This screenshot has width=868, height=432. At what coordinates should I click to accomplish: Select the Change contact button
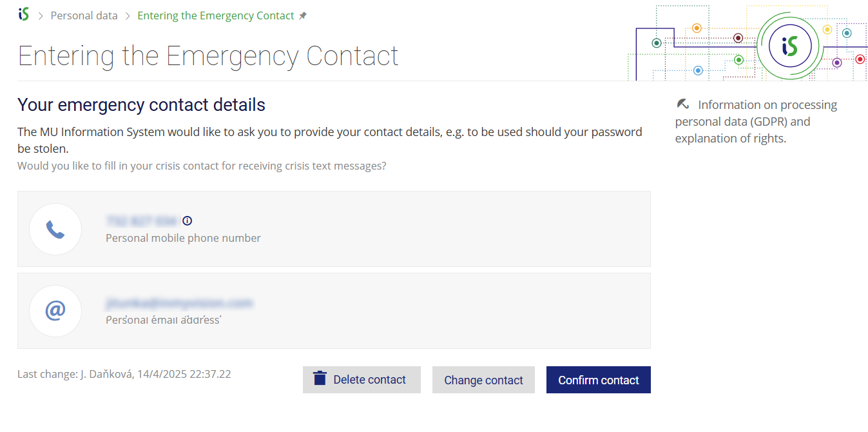pyautogui.click(x=483, y=380)
